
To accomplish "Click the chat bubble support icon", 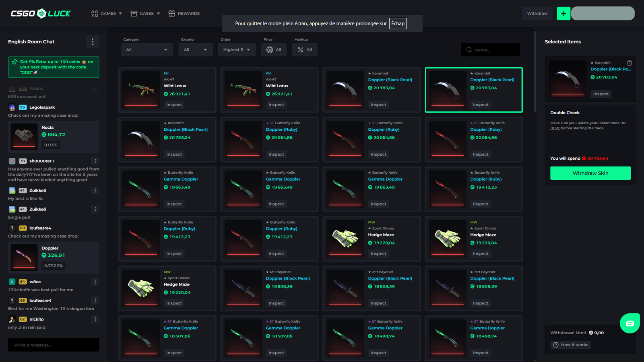I will tap(630, 323).
